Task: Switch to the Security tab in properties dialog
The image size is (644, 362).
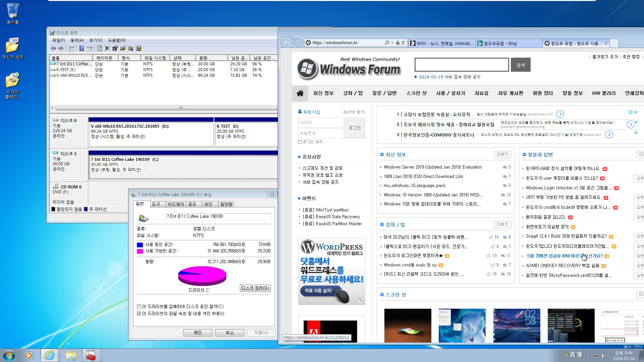Action: 210,204
